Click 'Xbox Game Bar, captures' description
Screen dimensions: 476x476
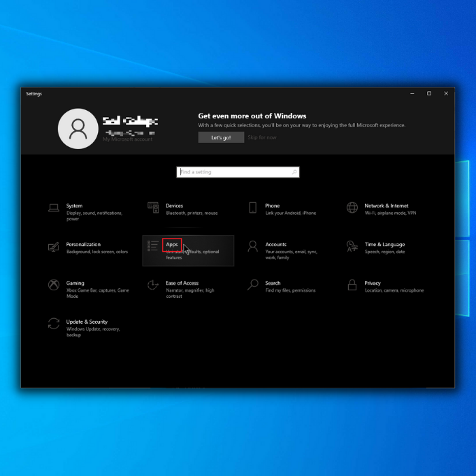coord(97,293)
